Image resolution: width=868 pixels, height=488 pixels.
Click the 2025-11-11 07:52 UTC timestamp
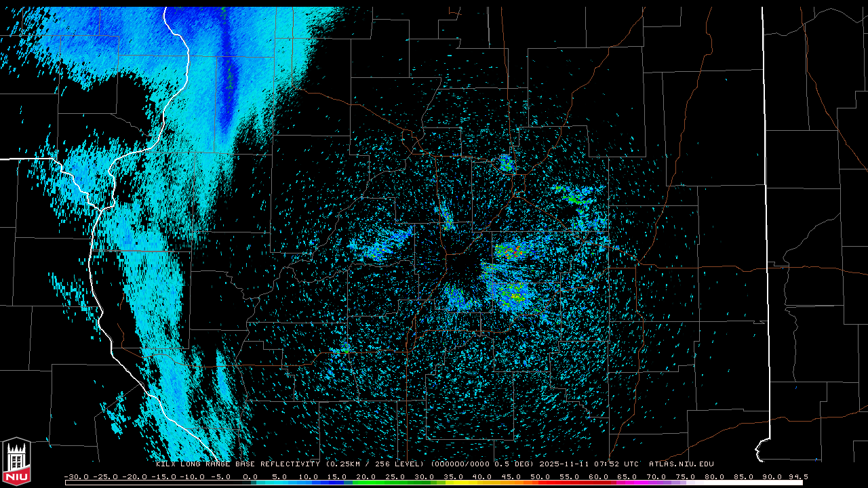coord(589,464)
